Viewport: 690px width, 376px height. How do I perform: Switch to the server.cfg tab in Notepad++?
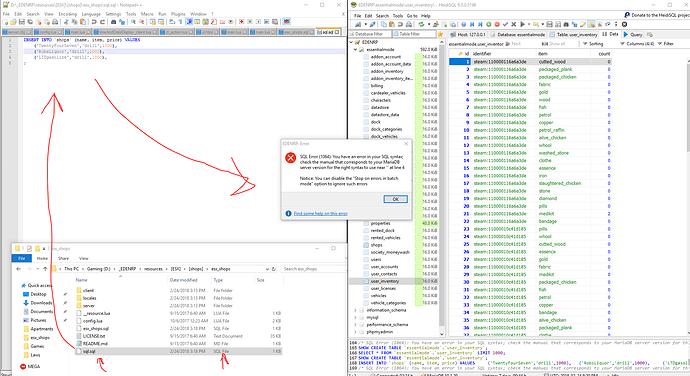pos(17,32)
